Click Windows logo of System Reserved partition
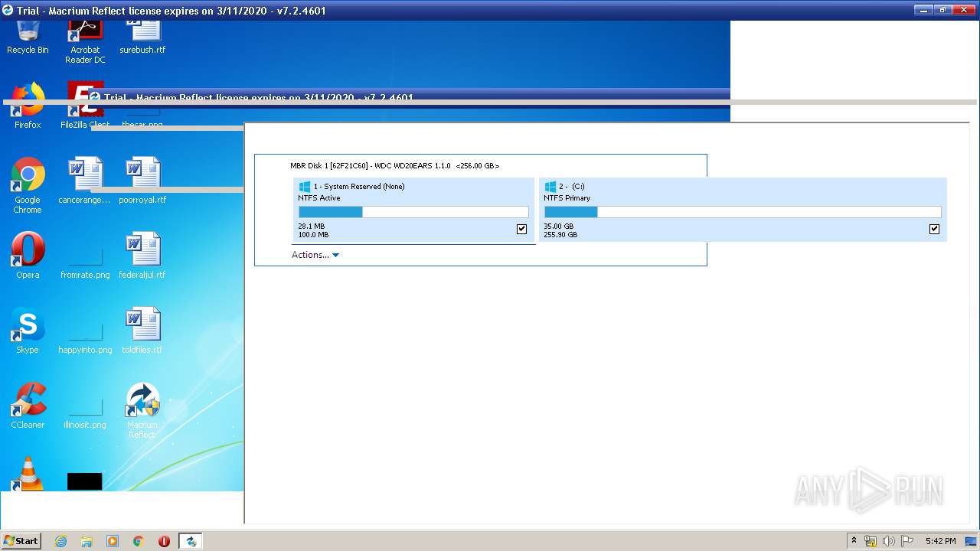The height and width of the screenshot is (551, 980). click(304, 186)
